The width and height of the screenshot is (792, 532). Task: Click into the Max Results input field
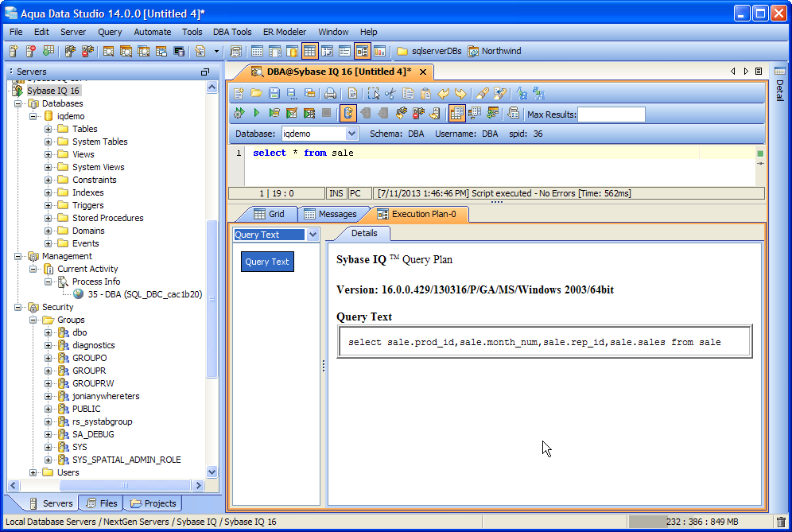611,115
